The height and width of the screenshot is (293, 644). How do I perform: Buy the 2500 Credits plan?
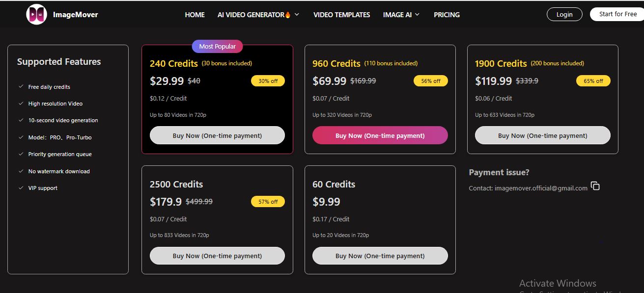[217, 256]
